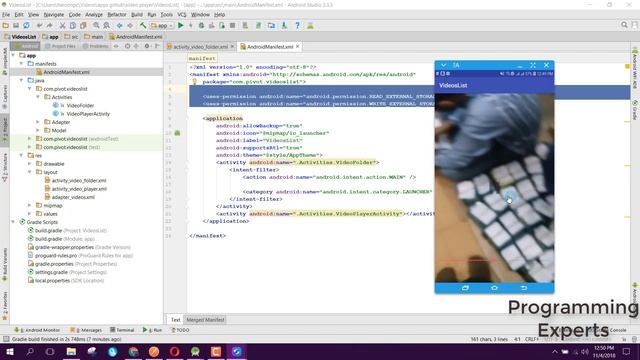Viewport: 640px width, 360px height.
Task: Click the phone mirror fullscreen icon
Action: pyautogui.click(x=533, y=65)
